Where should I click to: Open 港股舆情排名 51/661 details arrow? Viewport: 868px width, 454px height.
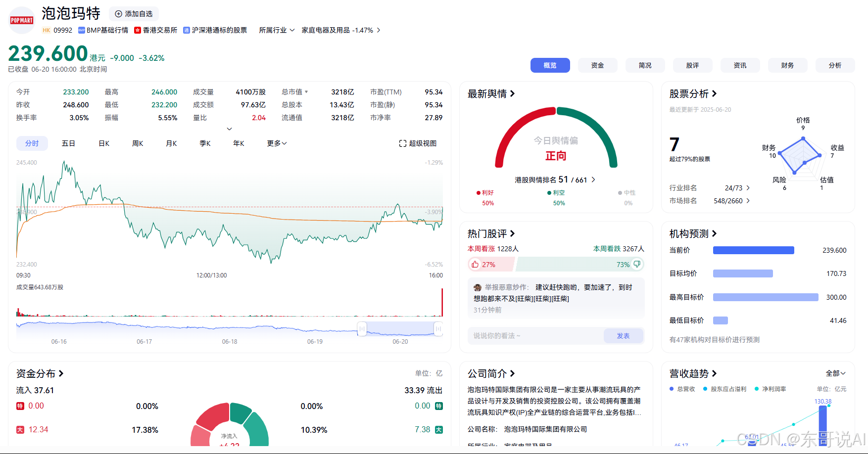coord(593,180)
